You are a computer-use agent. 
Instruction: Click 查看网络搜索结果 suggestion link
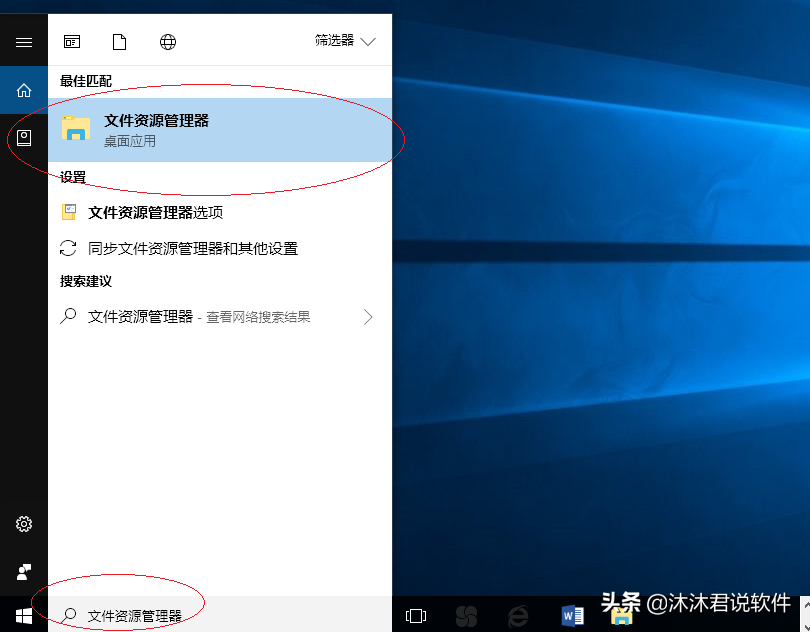tap(262, 316)
